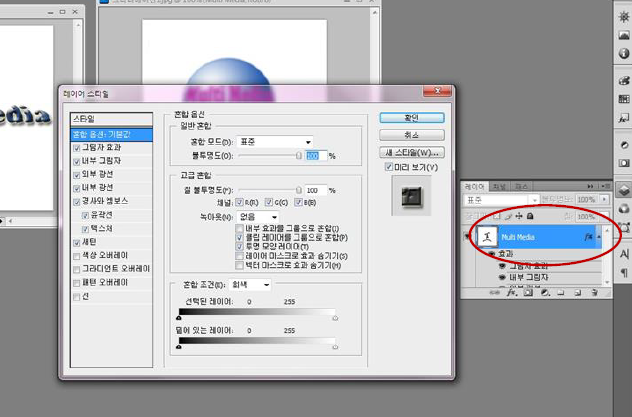The height and width of the screenshot is (417, 632).
Task: Open the Styles panel fx icon
Action: [x=624, y=118]
